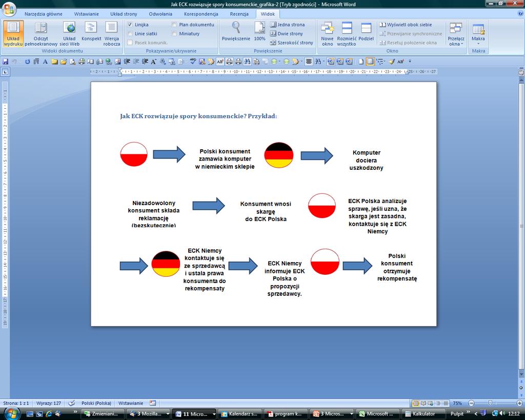Screen dimensions: 525x420
Task: Expand the Pulpit desktop toolbar chevron
Action: 468,412
